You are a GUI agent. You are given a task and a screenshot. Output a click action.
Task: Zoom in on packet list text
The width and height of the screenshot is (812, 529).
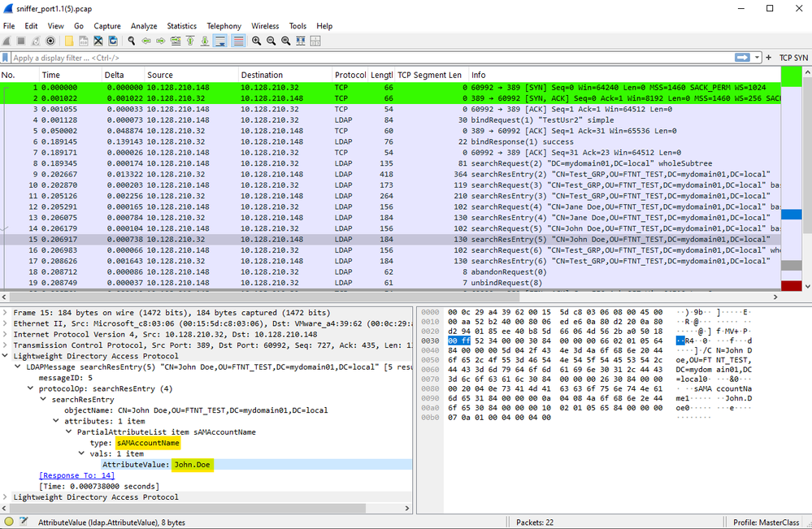[x=256, y=41]
